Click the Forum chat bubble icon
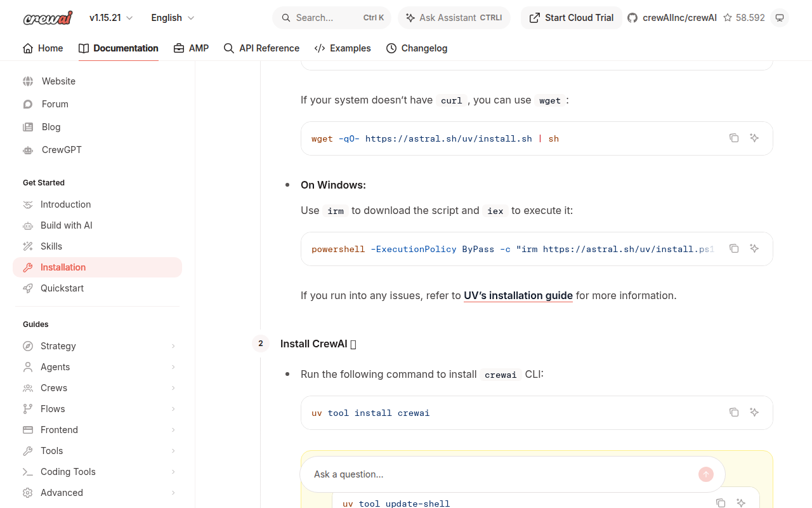812x508 pixels. pos(28,104)
